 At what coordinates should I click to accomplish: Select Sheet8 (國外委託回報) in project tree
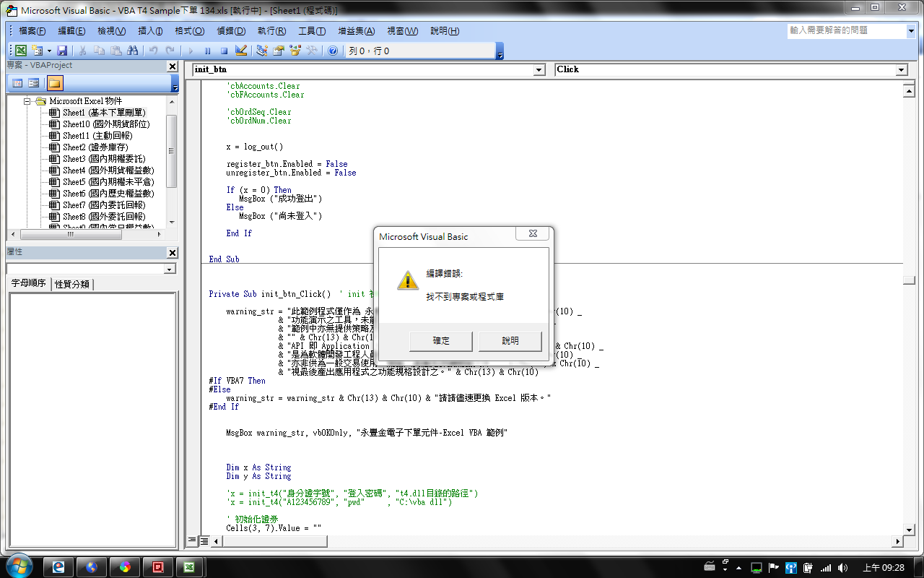pyautogui.click(x=104, y=217)
